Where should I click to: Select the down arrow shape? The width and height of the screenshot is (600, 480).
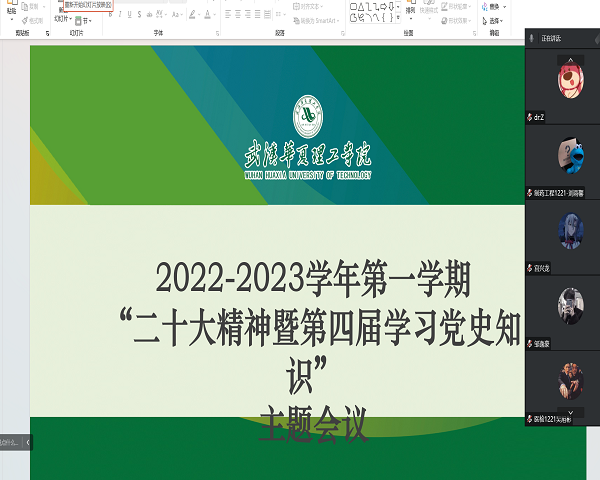pos(391,7)
